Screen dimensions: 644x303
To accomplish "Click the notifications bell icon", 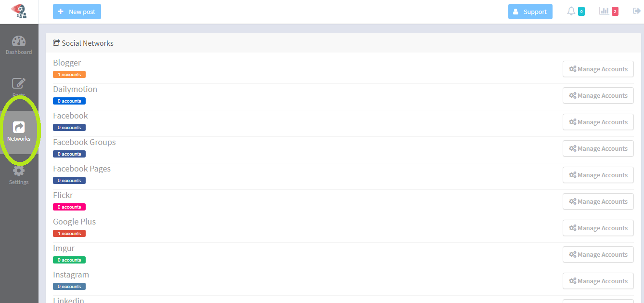I will pos(571,11).
